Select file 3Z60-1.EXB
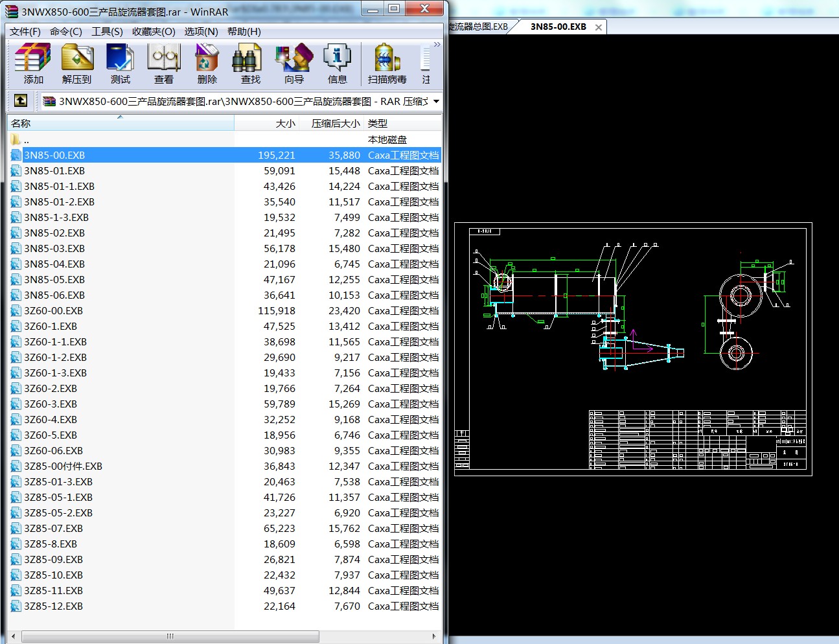 [225, 326]
